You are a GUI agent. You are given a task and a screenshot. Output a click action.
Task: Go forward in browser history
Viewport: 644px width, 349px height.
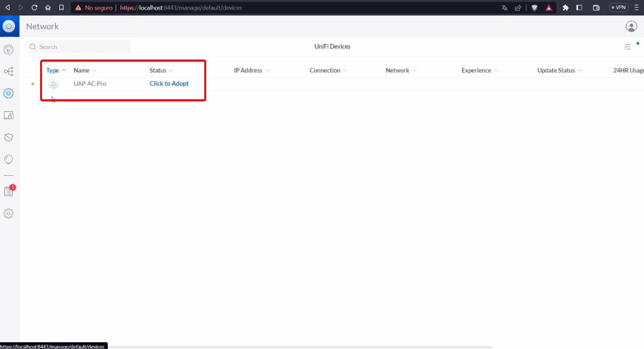coord(21,8)
